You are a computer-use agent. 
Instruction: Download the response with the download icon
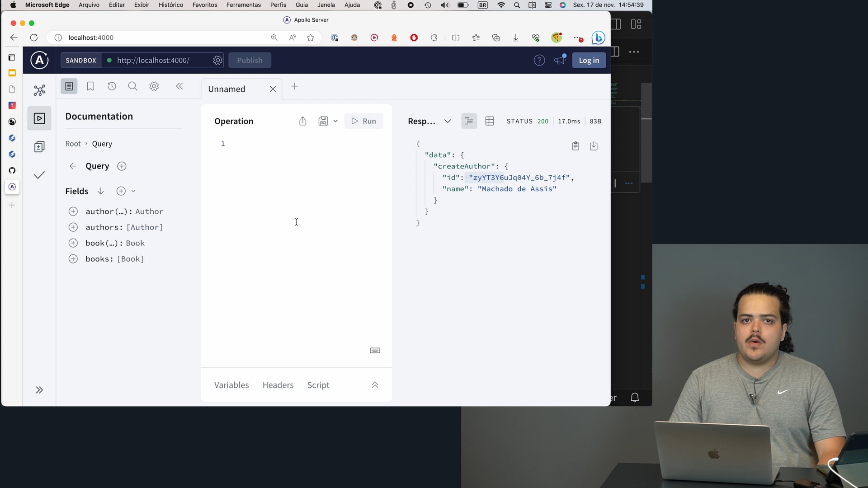594,146
